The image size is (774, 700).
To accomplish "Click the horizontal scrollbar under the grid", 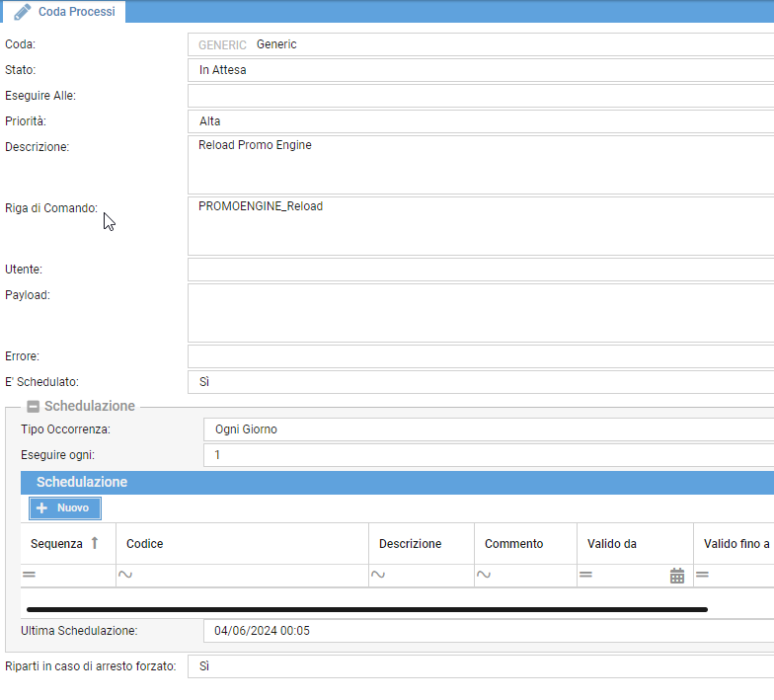I will 366,610.
